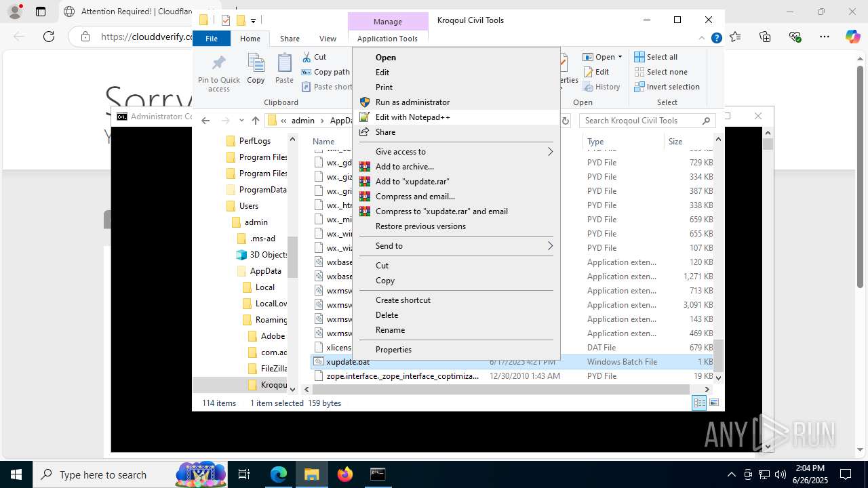Sort files by Type column
The image size is (868, 488).
(623, 142)
